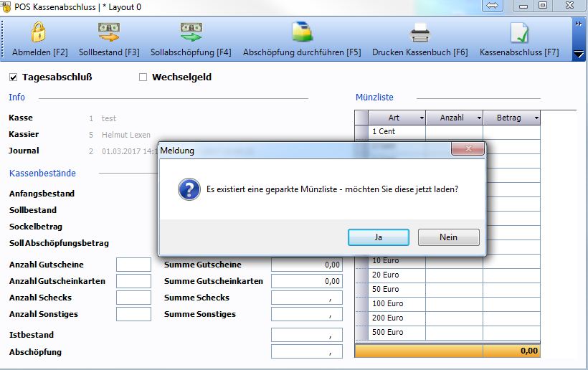Open Sollbestand via the money icon
Image resolution: width=588 pixels, height=370 pixels.
coord(109,33)
